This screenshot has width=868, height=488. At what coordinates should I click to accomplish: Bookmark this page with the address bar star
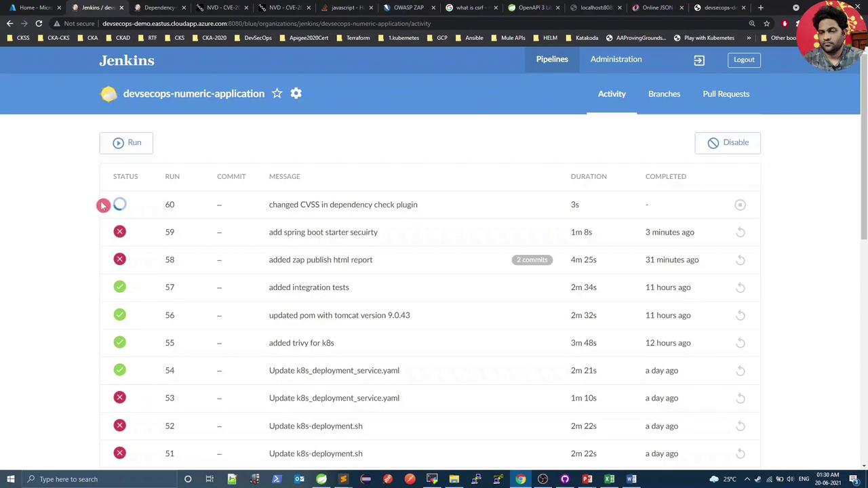(767, 24)
